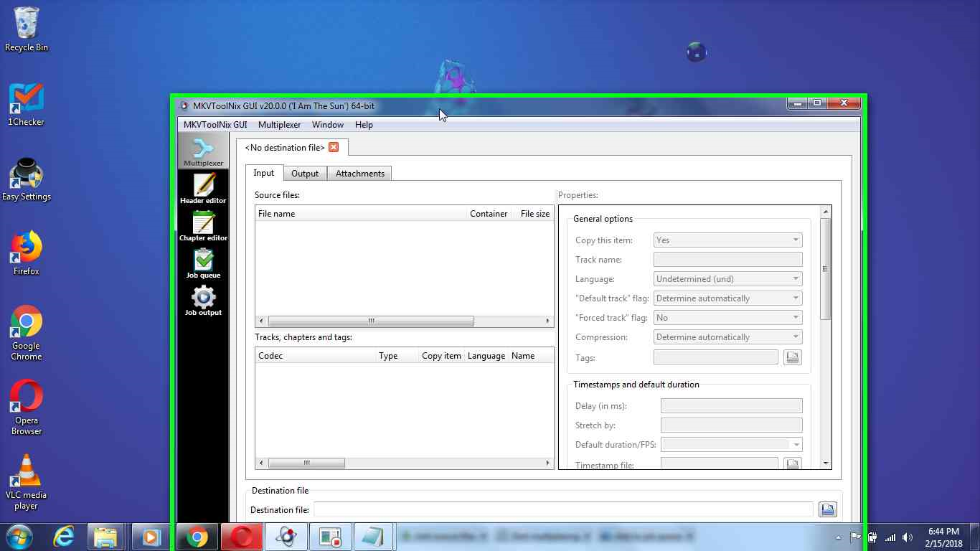This screenshot has width=980, height=551.
Task: Sort by Type column header
Action: [397, 356]
